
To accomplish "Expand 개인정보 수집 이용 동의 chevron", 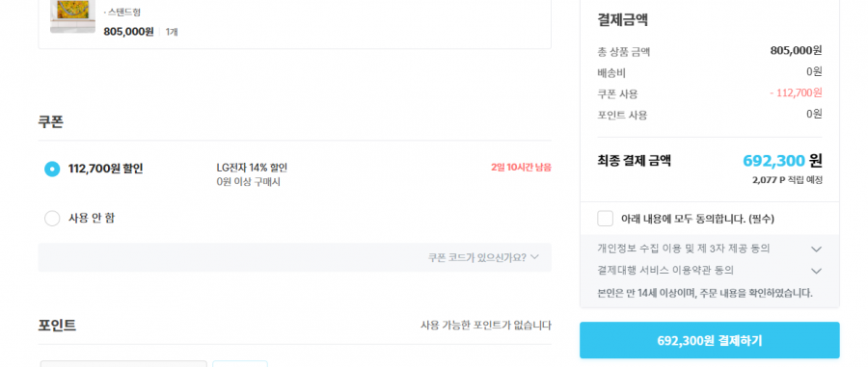I will coord(816,249).
